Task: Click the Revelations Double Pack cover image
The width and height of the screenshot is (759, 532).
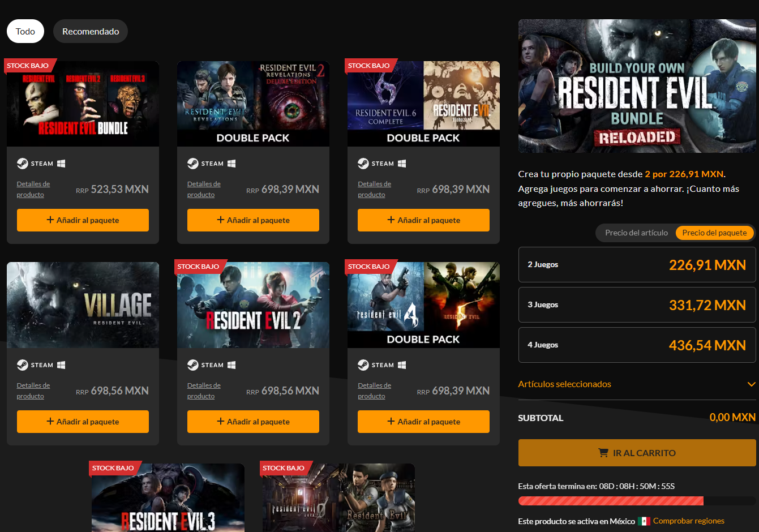Action: click(253, 104)
